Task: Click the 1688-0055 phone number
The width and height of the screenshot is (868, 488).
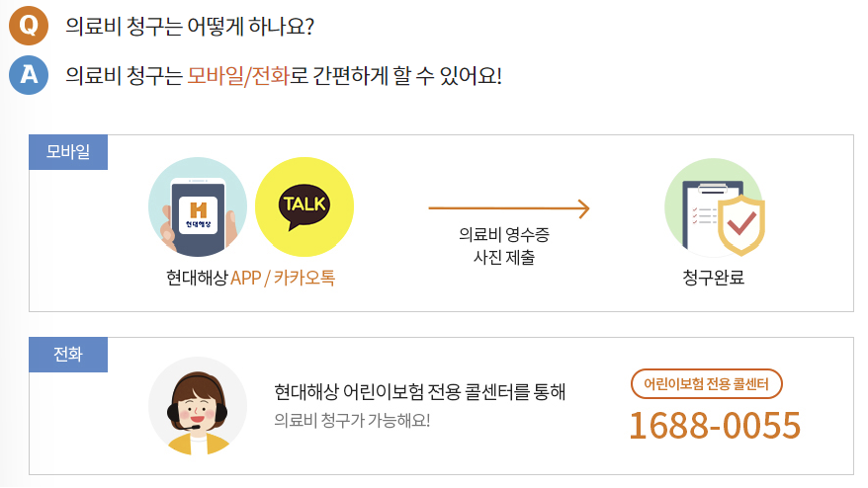Action: coord(715,426)
